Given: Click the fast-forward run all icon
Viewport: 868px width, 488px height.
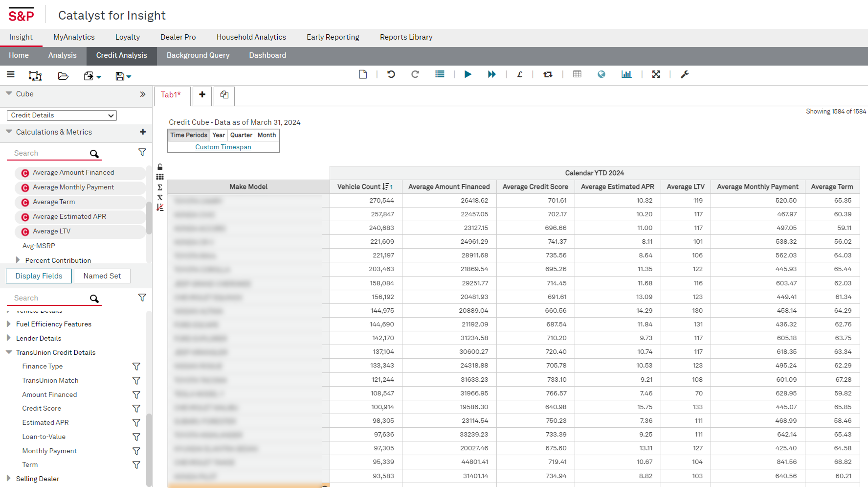Looking at the screenshot, I should 492,74.
